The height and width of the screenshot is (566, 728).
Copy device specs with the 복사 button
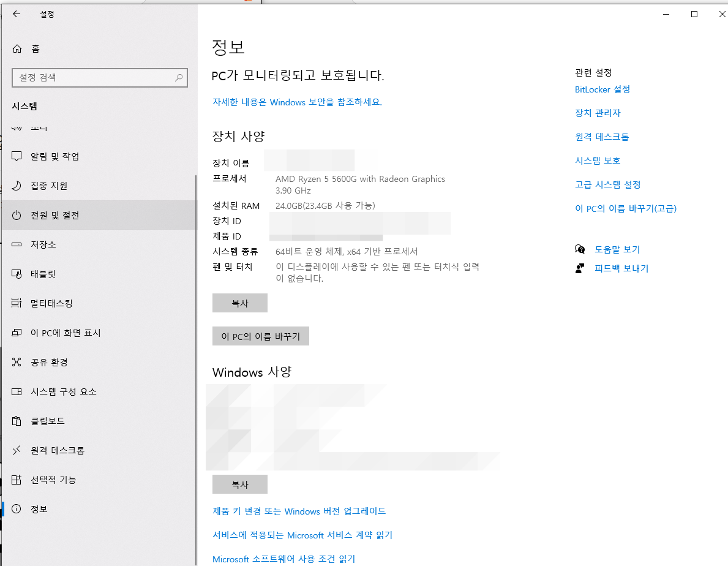239,303
